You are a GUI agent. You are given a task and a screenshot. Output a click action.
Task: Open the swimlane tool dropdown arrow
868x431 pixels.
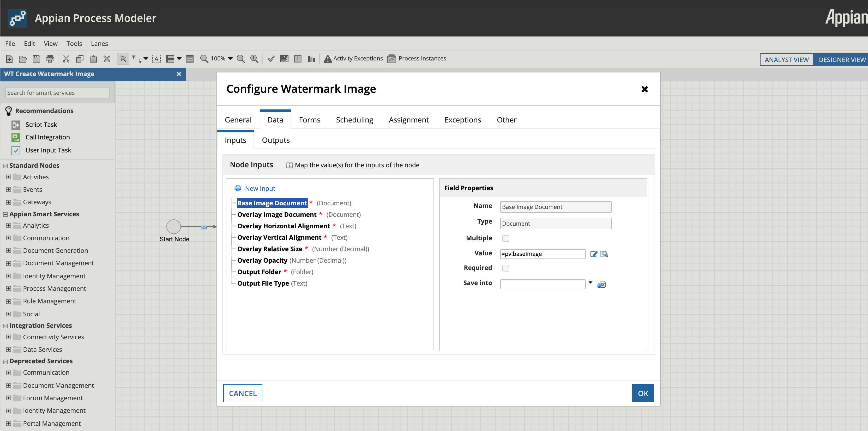pyautogui.click(x=179, y=59)
